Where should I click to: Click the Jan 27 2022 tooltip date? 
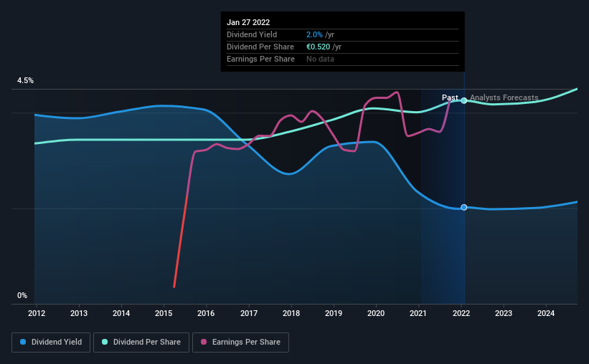click(248, 22)
